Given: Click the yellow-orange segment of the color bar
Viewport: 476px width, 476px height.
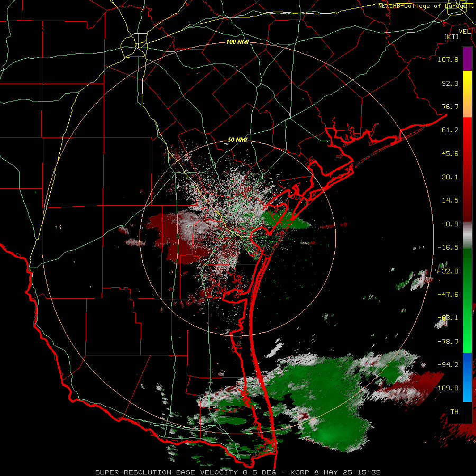Looking at the screenshot, I should click(x=467, y=94).
